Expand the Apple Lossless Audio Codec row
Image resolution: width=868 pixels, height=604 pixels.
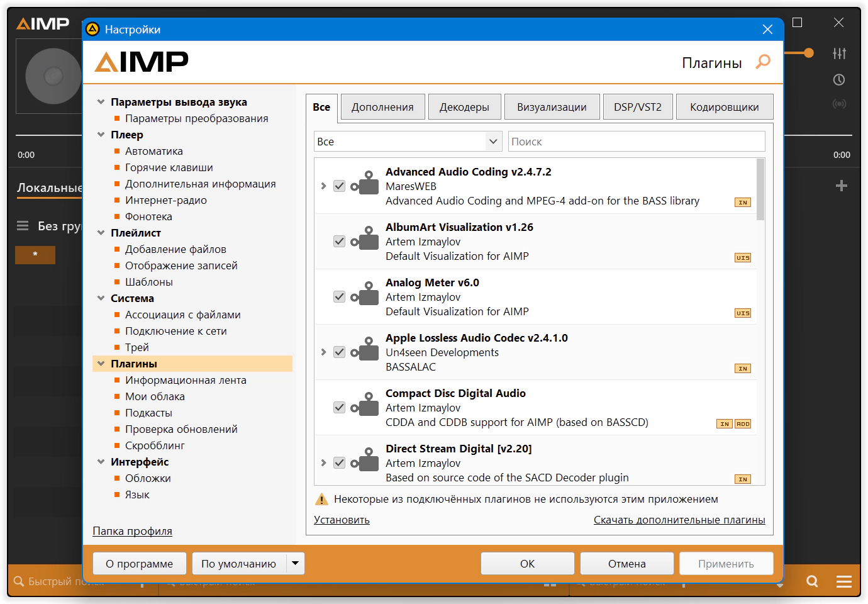click(323, 352)
